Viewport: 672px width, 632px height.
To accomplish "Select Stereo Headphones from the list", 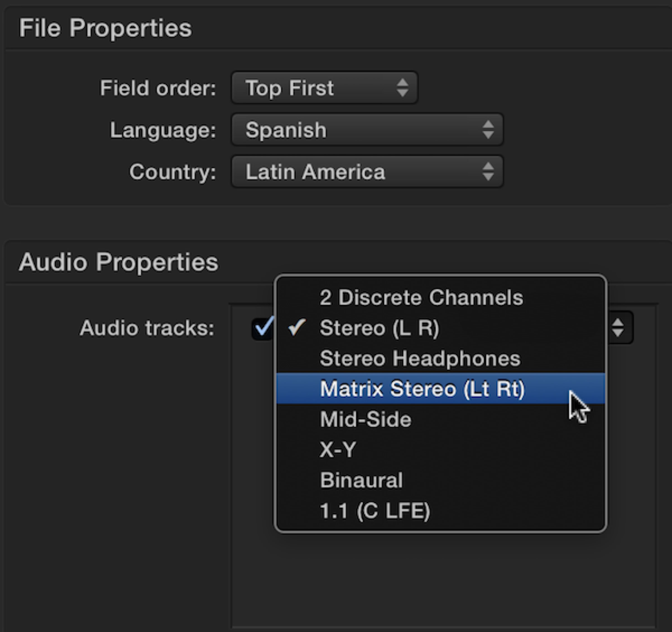I will click(420, 358).
